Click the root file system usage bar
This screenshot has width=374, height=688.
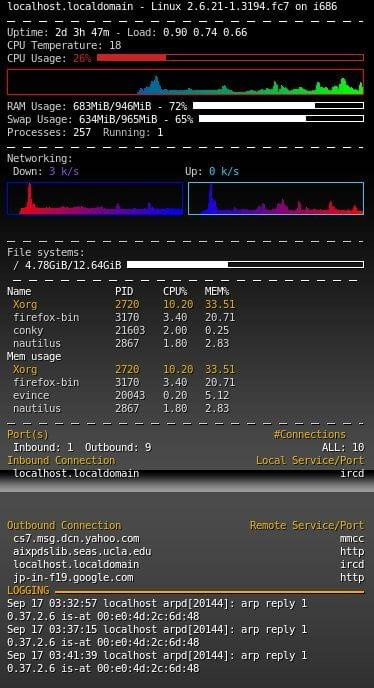click(x=245, y=265)
